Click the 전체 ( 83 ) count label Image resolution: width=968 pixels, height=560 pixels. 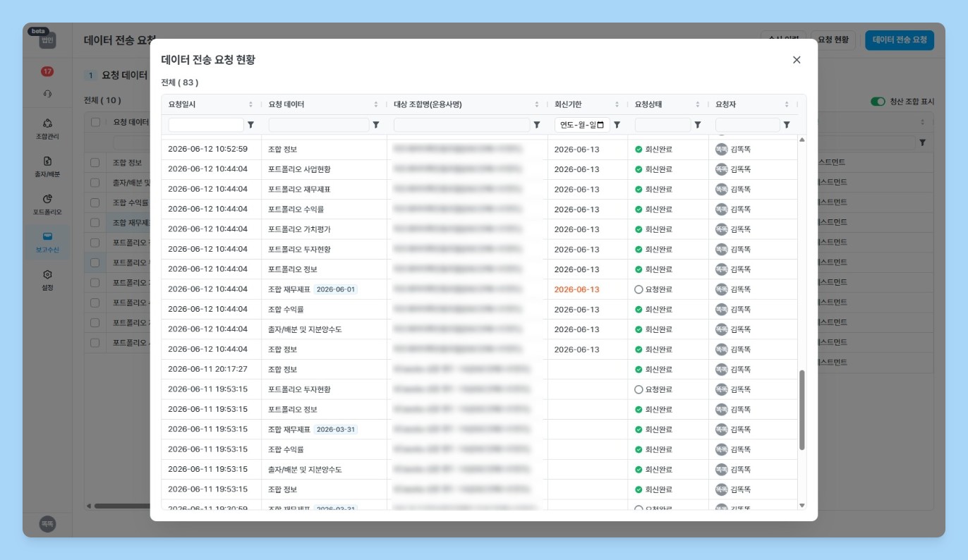coord(180,83)
